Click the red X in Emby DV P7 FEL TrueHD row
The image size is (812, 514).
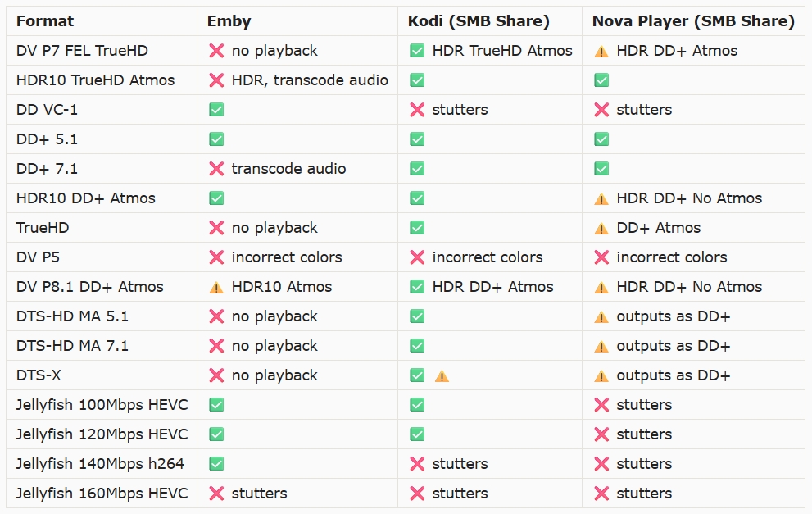pos(216,51)
